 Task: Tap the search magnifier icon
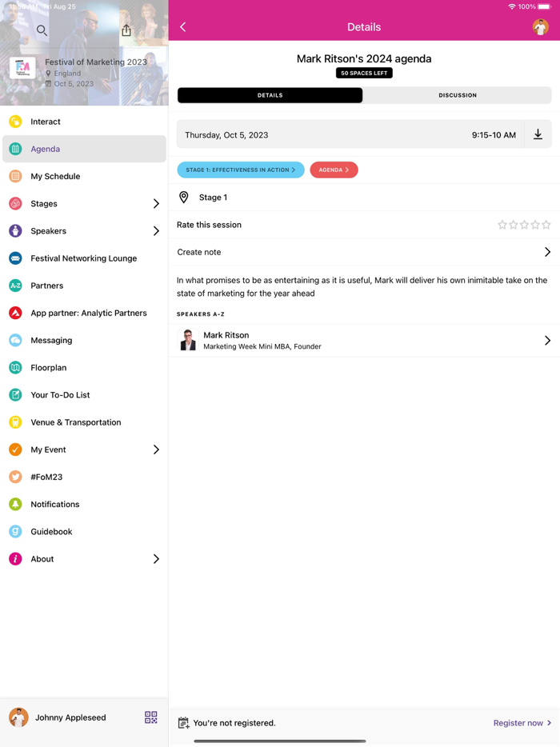[x=42, y=31]
